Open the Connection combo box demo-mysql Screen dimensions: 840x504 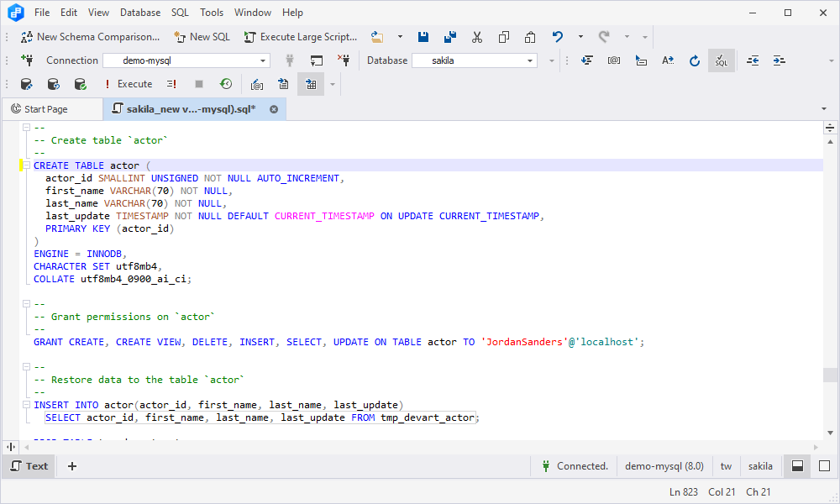[186, 60]
